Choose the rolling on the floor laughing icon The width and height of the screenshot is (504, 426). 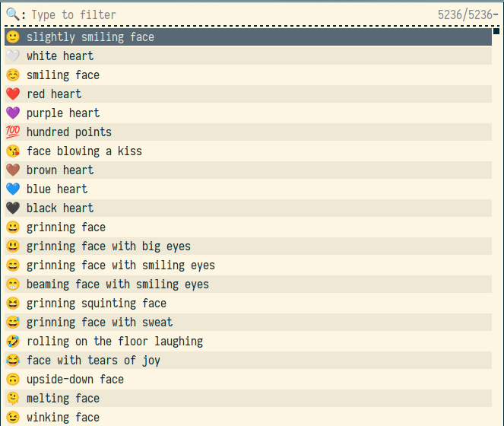(12, 342)
